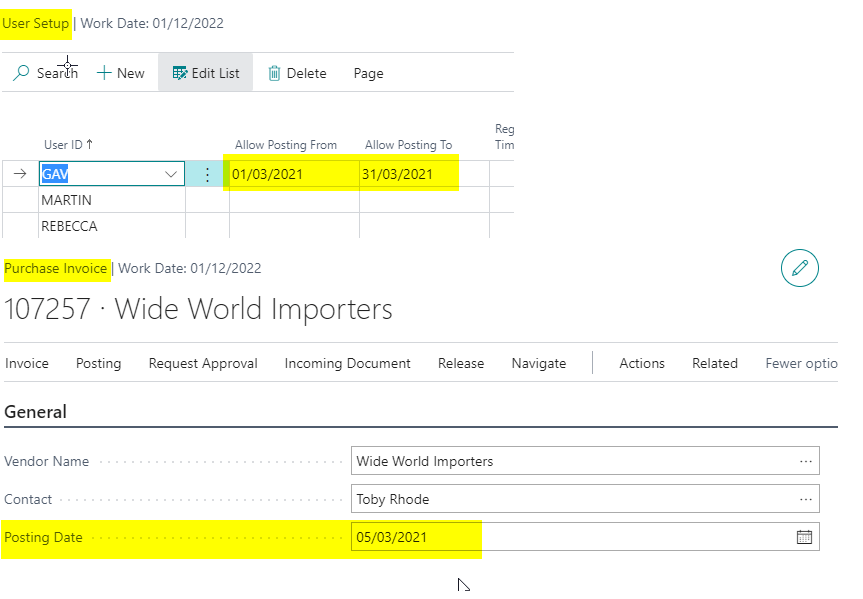This screenshot has width=863, height=599.
Task: Click Request Approval
Action: [x=203, y=363]
